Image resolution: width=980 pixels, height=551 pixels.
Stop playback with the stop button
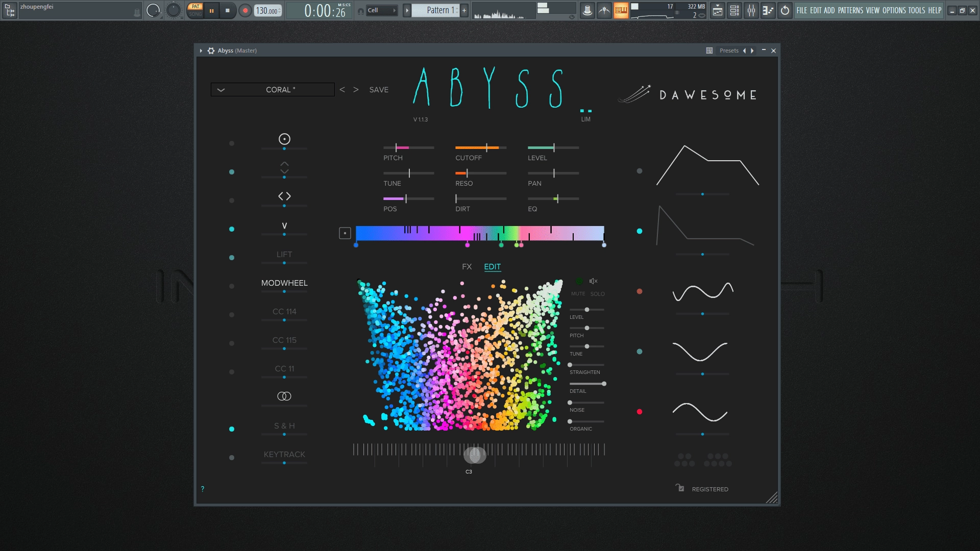click(228, 10)
